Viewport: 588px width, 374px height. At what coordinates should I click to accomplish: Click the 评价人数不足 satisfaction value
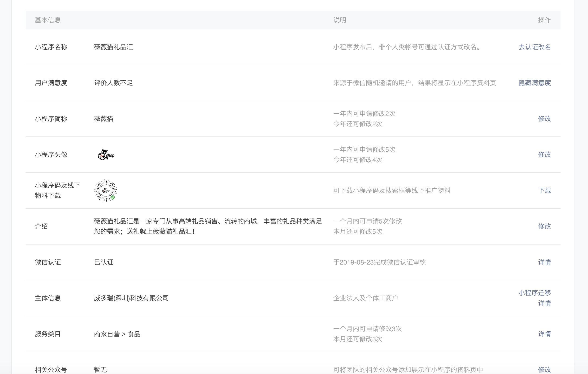pos(113,83)
